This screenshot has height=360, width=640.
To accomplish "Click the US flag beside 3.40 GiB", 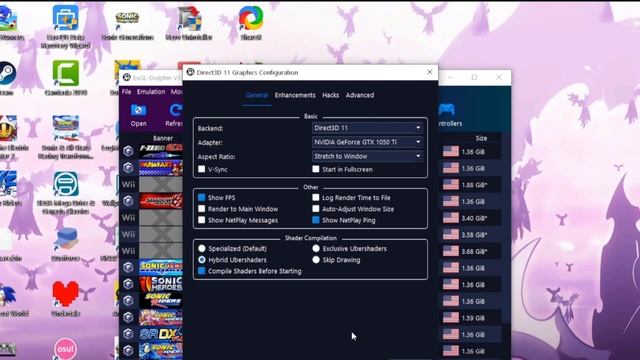I will [451, 218].
